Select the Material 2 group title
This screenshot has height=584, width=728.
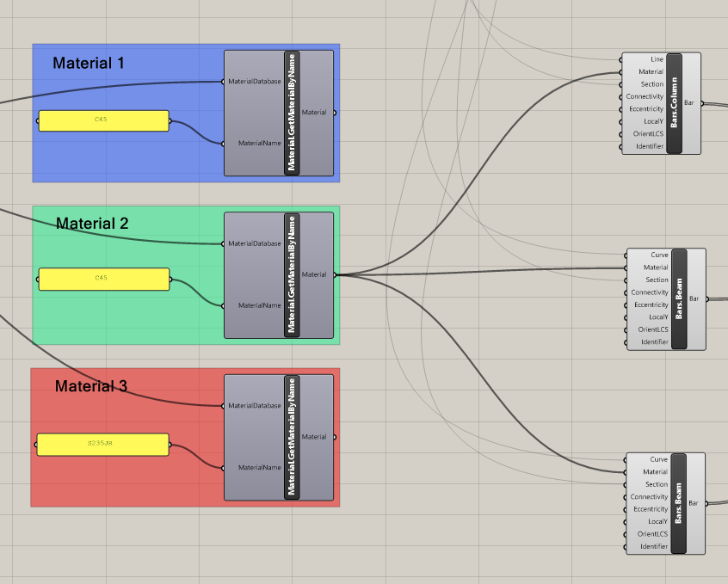pyautogui.click(x=92, y=224)
